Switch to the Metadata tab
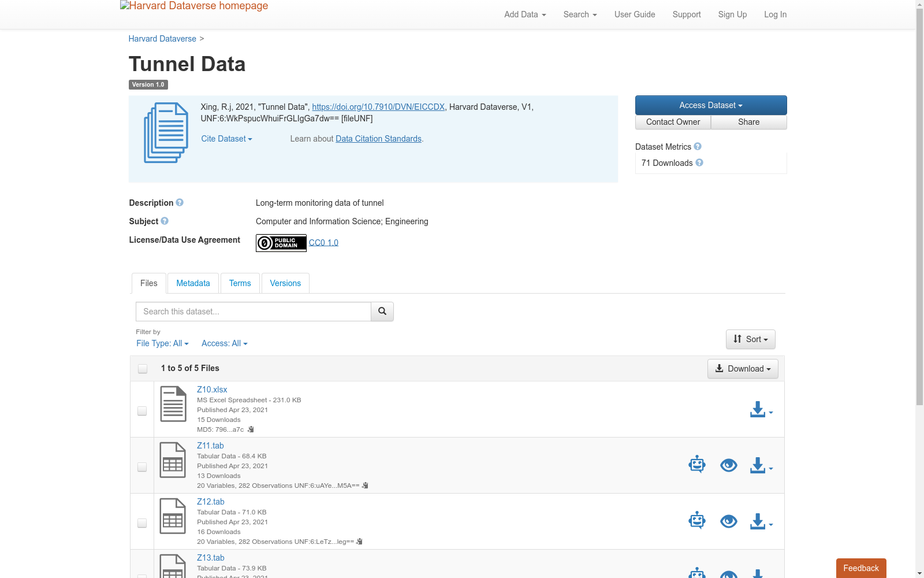Image resolution: width=924 pixels, height=578 pixels. point(193,283)
